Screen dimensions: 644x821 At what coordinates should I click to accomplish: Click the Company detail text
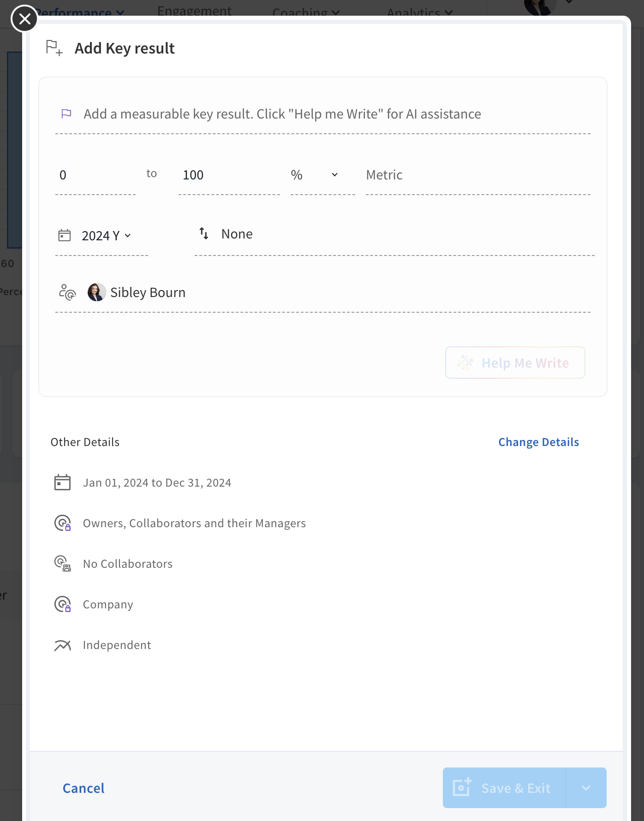pos(108,604)
